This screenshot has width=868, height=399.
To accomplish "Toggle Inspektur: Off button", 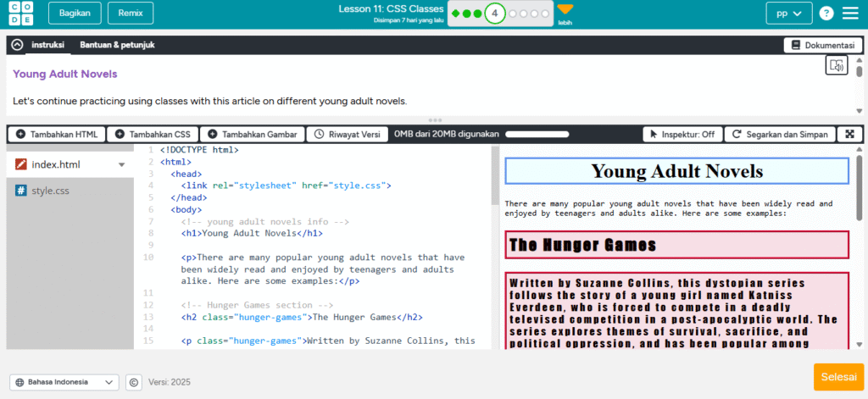I will pos(681,134).
